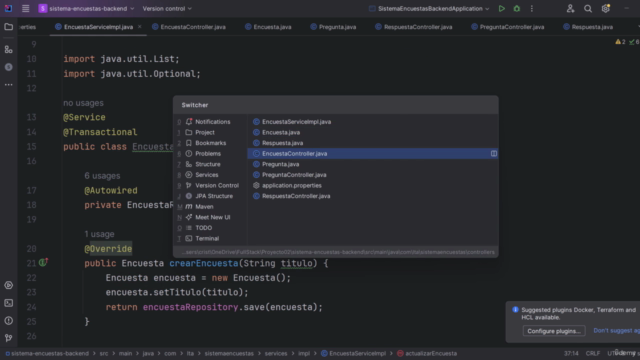This screenshot has height=360, width=640.
Task: Switch to the Pregunta.java tab
Action: (333, 27)
